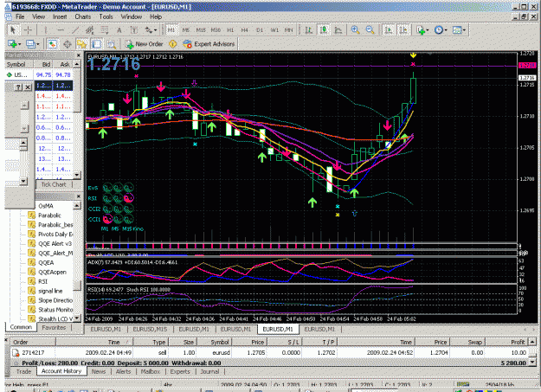Select the Trendline drawing tool
Screen dimensions: 541x392
click(75, 30)
